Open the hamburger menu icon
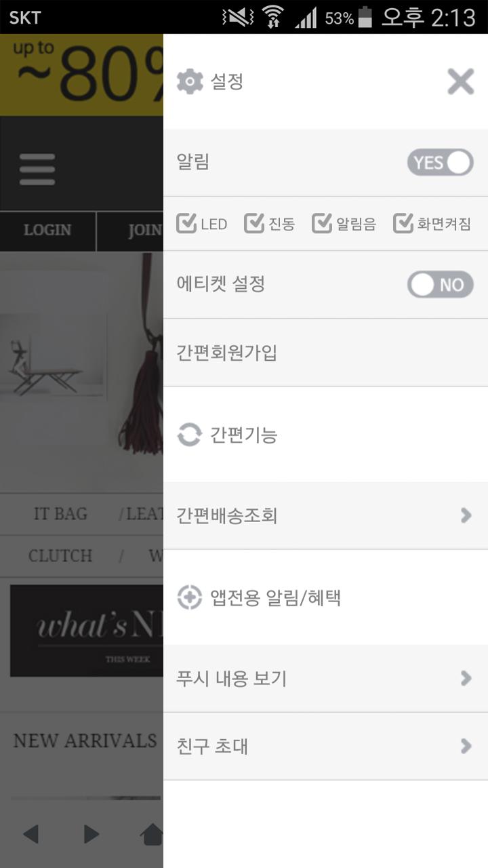This screenshot has height=868, width=488. tap(37, 169)
